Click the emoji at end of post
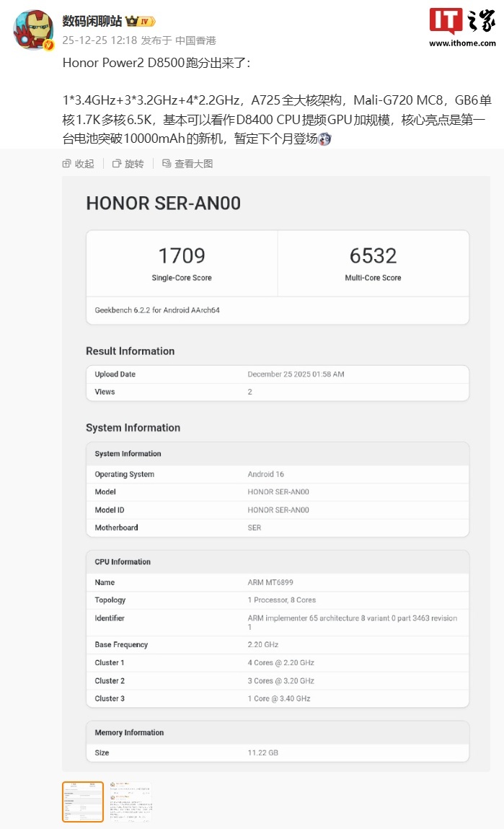Image resolution: width=504 pixels, height=829 pixels. coord(325,139)
